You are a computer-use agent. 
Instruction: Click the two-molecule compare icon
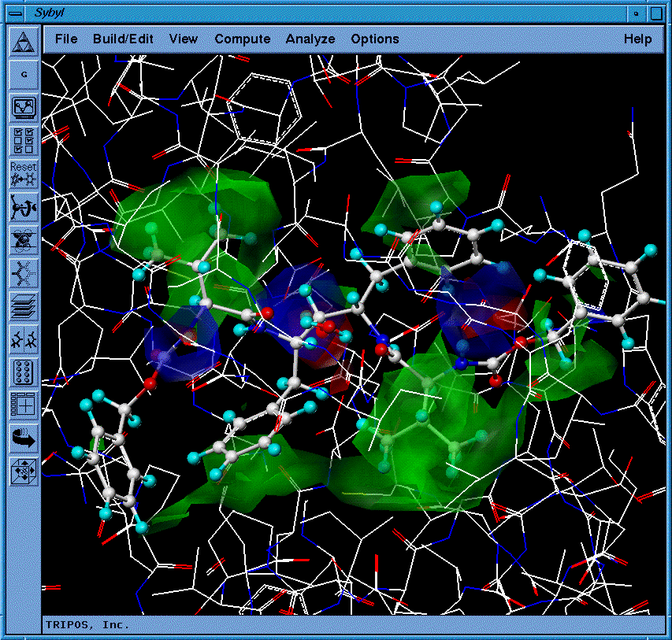pyautogui.click(x=24, y=339)
